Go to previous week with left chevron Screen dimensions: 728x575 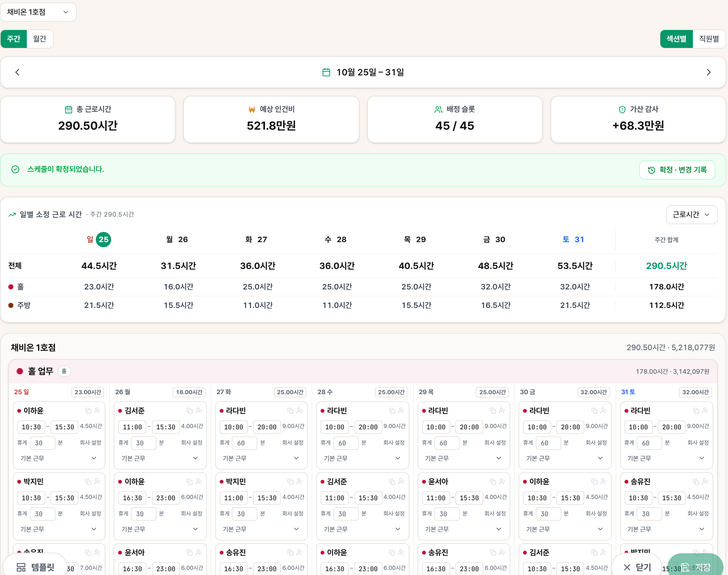click(18, 73)
